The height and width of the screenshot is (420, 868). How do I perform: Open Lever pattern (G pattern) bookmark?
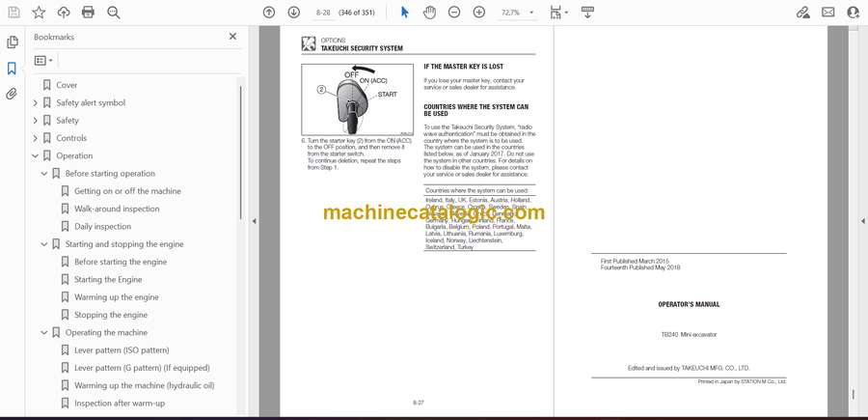[142, 368]
